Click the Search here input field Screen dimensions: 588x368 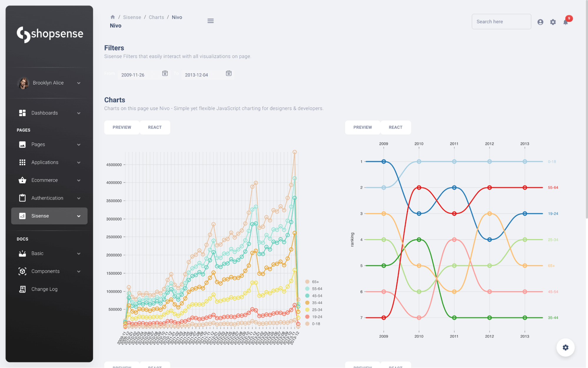click(x=501, y=22)
